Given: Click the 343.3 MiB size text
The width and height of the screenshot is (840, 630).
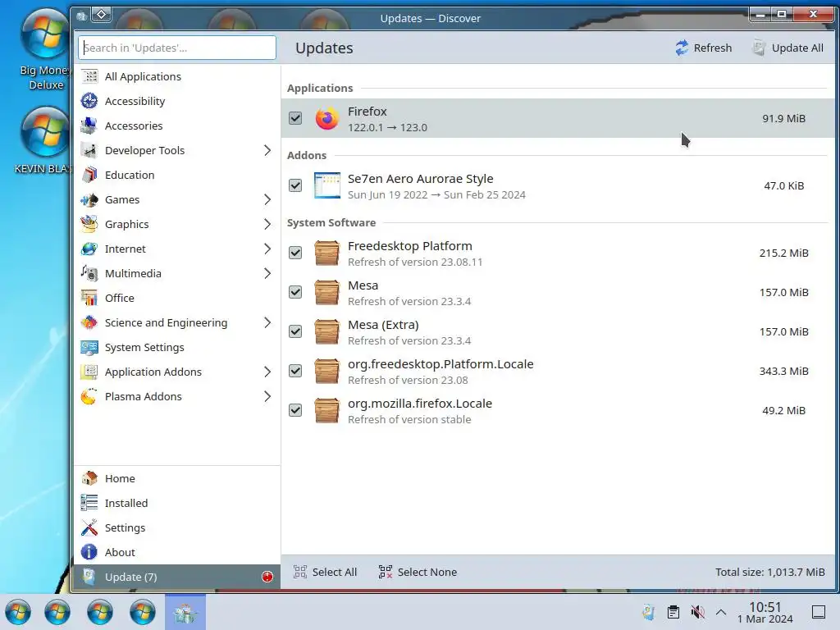Looking at the screenshot, I should 783,371.
